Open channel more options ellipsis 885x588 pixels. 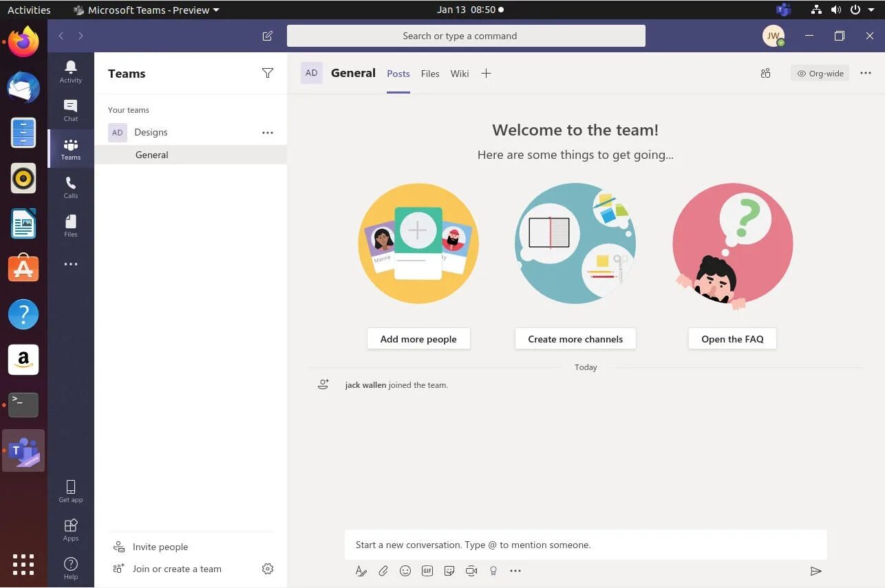pyautogui.click(x=866, y=73)
